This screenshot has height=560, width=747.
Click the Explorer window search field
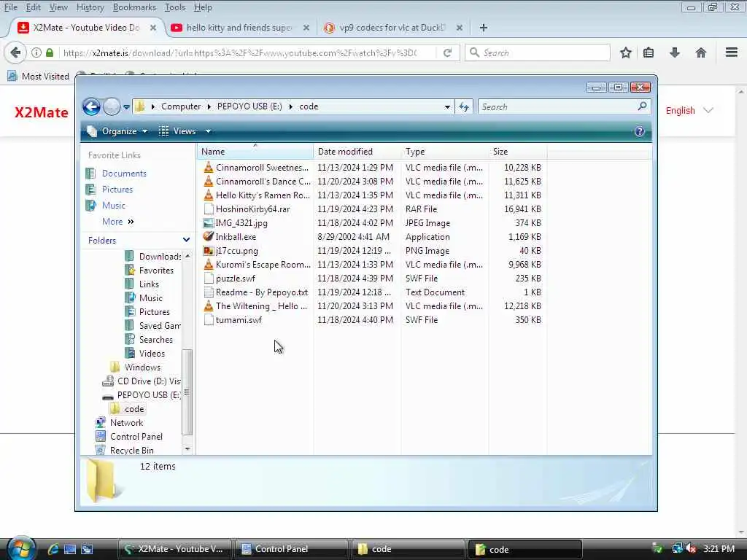564,106
